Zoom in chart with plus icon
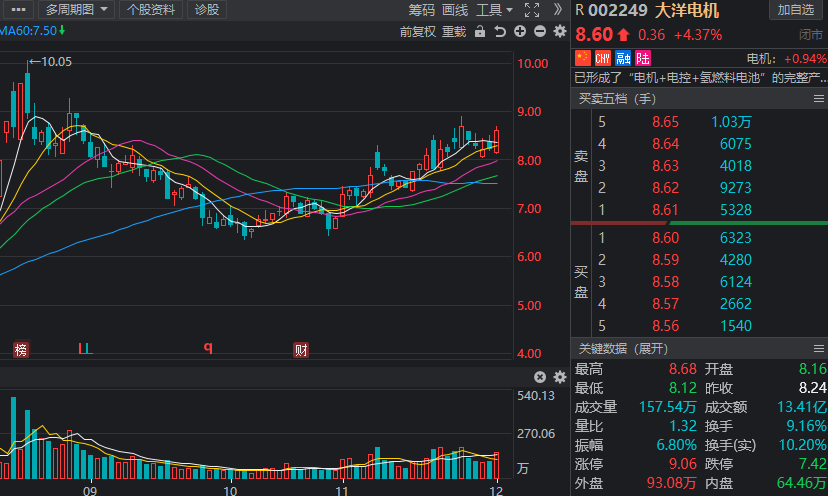This screenshot has height=496, width=828. click(520, 31)
